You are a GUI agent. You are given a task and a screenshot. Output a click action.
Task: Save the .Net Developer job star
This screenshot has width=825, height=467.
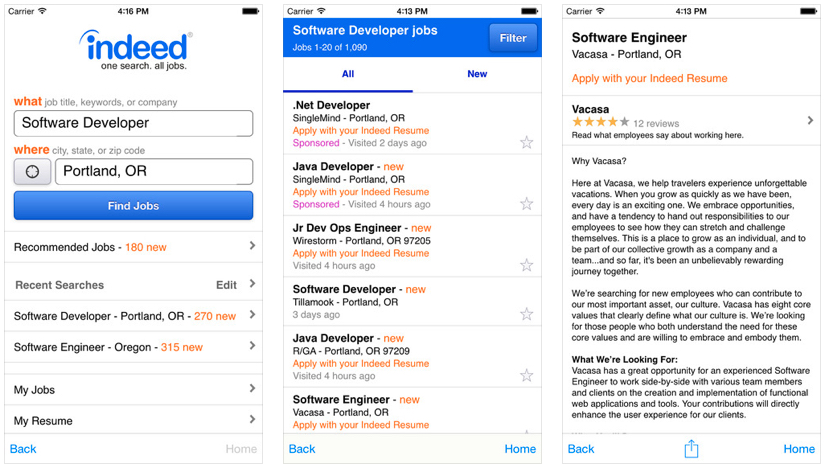[526, 142]
